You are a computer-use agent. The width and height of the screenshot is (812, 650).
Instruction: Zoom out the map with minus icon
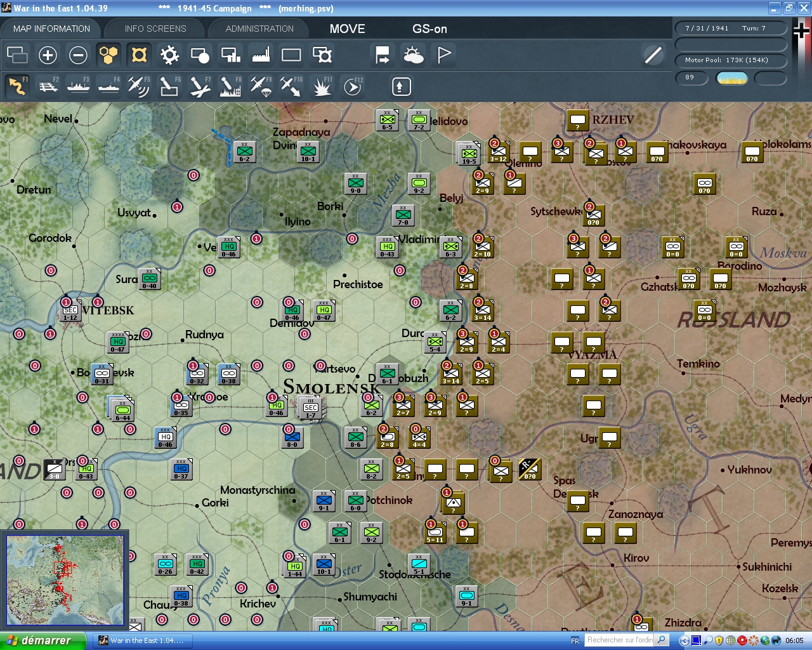point(78,55)
